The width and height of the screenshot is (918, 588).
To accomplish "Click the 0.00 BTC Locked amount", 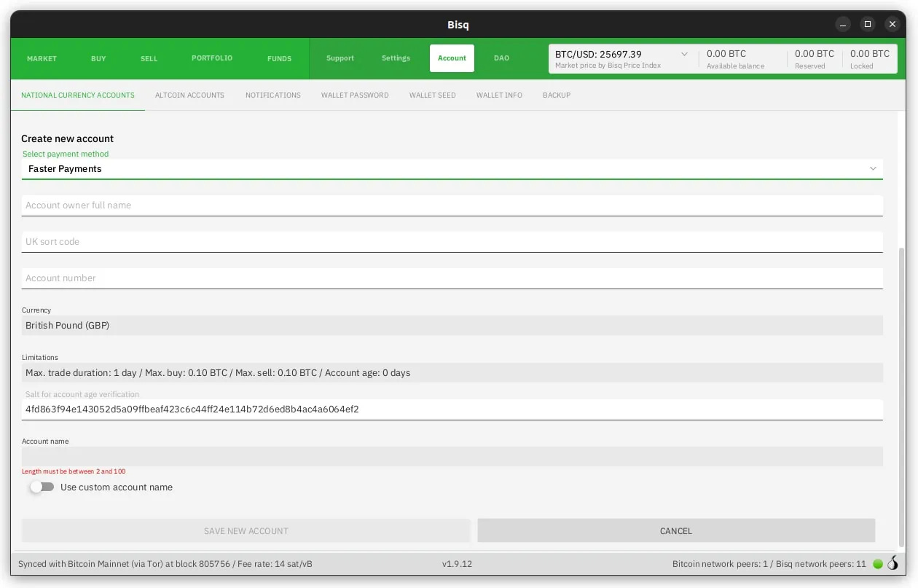I will point(870,58).
